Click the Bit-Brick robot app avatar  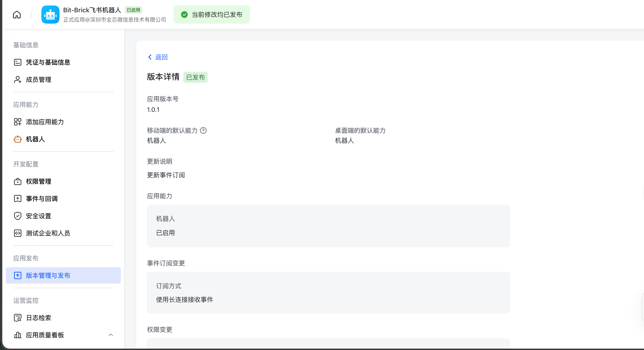click(50, 15)
